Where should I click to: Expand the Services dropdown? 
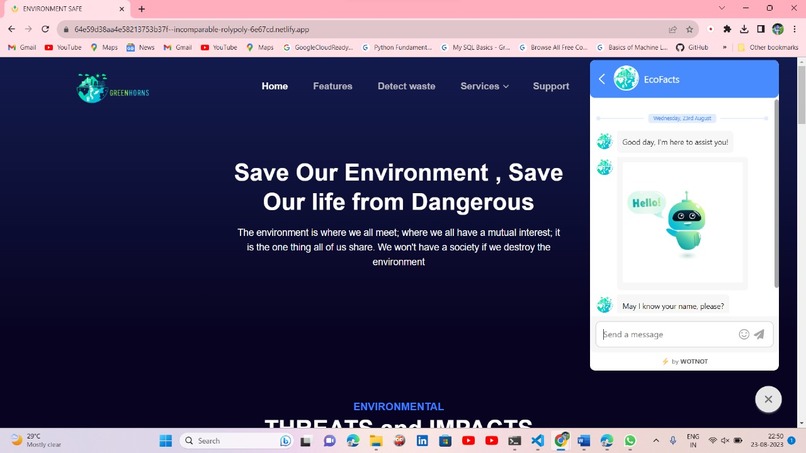coord(484,86)
